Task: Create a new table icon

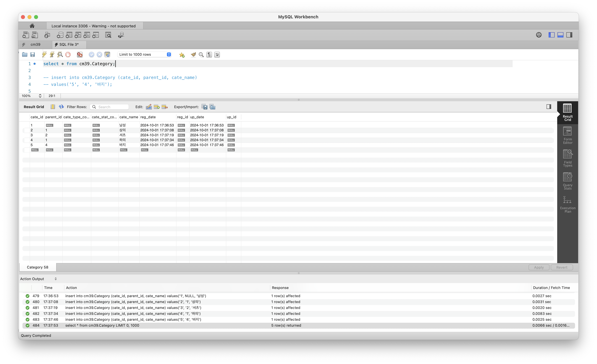Action: [69, 35]
